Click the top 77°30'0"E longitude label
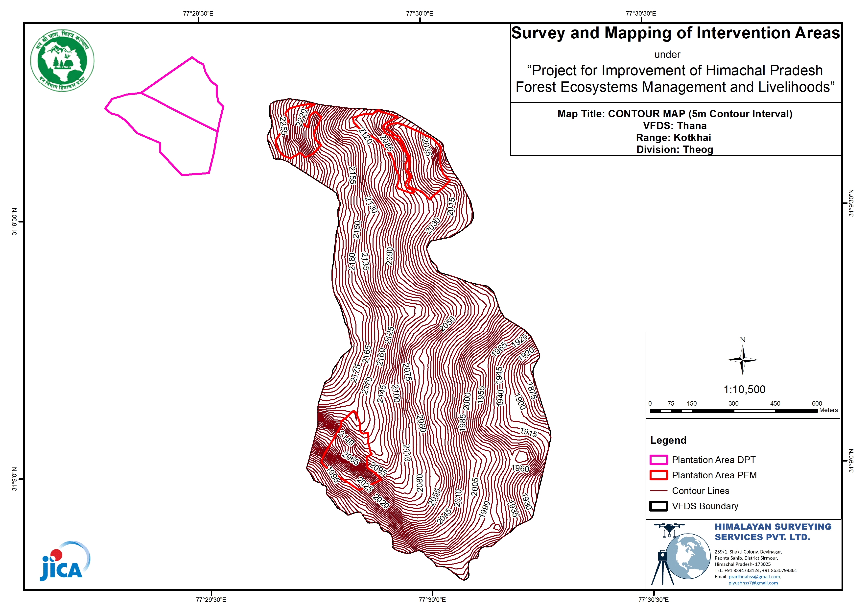The width and height of the screenshot is (868, 614). (x=420, y=14)
